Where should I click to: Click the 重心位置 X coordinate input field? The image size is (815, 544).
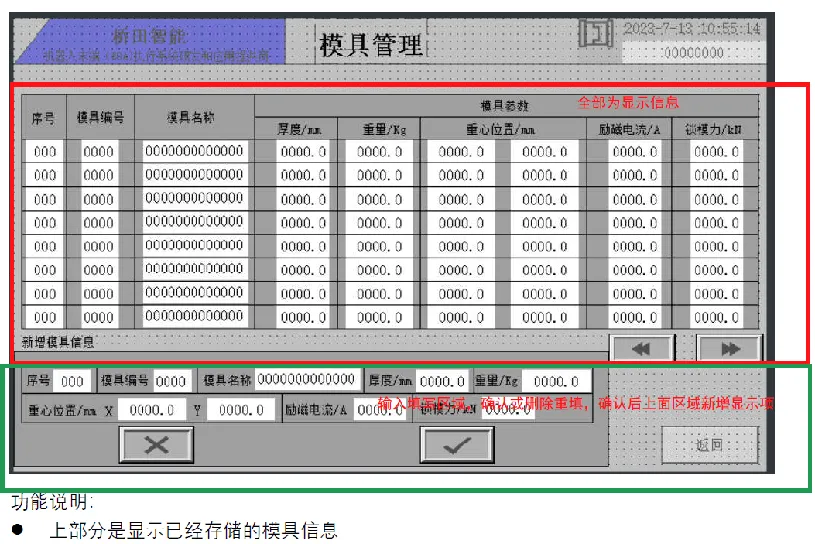tap(152, 409)
